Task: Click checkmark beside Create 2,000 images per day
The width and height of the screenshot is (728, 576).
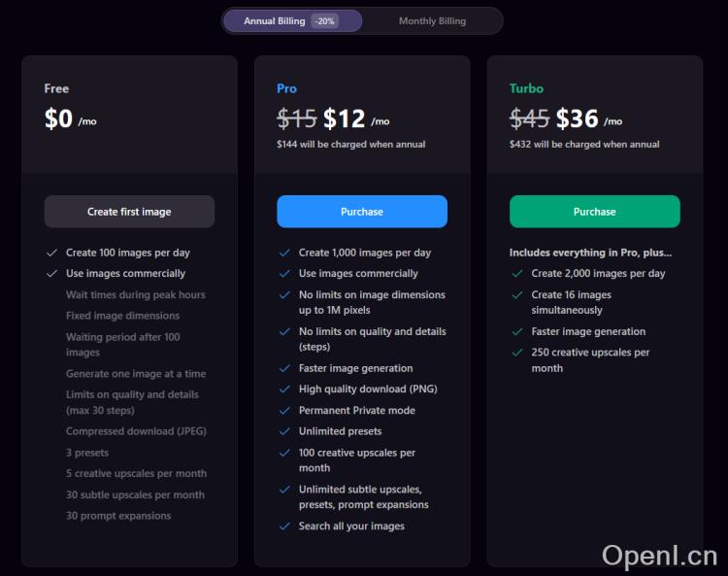Action: (x=517, y=274)
